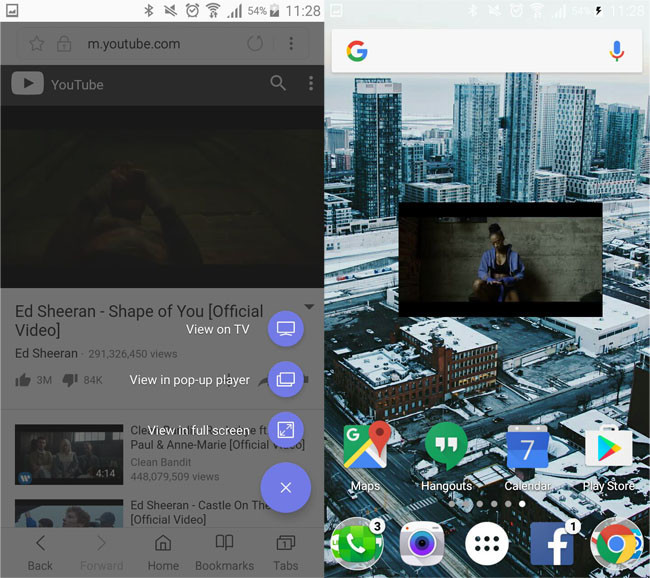
Task: Tap the Google search bar
Action: pos(487,51)
